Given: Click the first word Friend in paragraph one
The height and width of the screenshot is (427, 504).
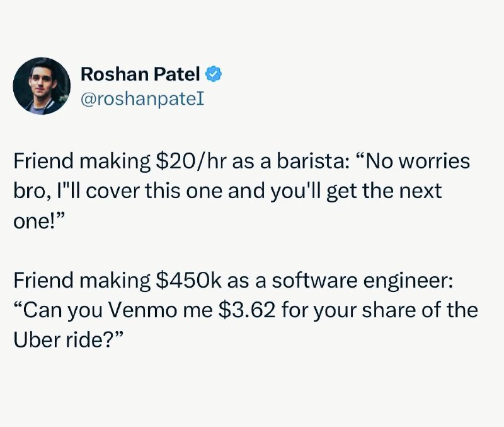Looking at the screenshot, I should [x=43, y=161].
